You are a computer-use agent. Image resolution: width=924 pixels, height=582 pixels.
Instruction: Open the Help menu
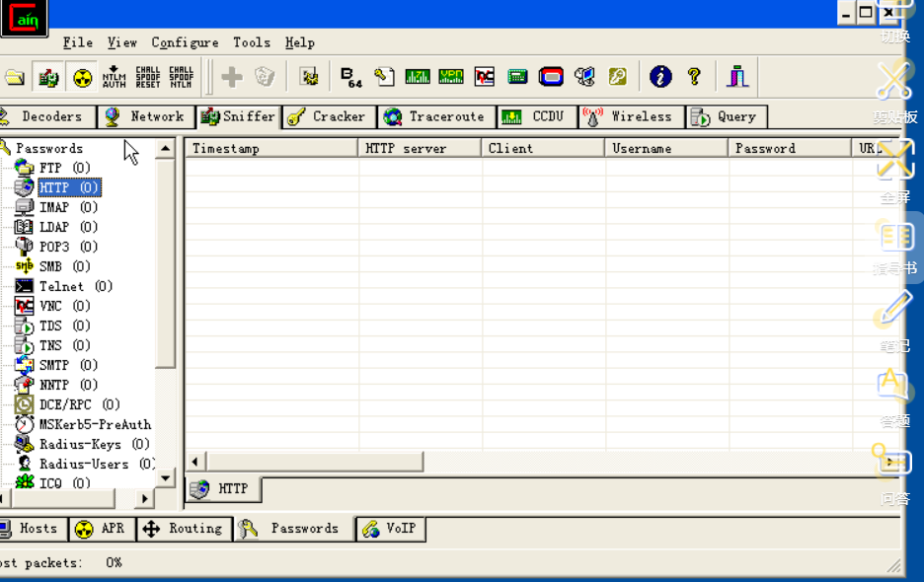pyautogui.click(x=300, y=42)
